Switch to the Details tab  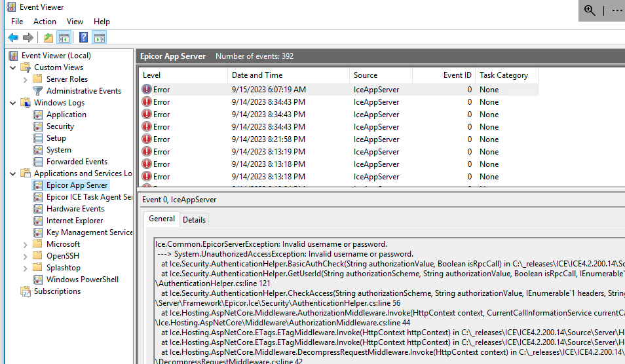pyautogui.click(x=194, y=220)
